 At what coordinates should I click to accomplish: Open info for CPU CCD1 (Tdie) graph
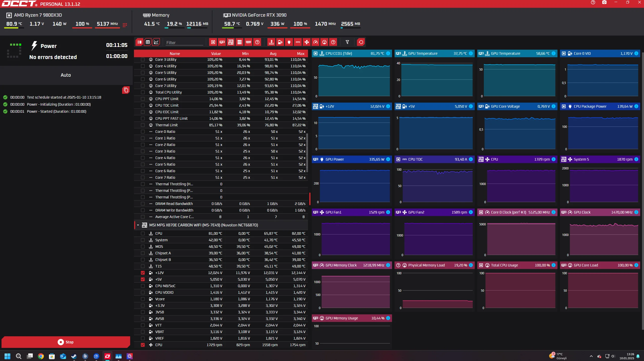(x=388, y=53)
